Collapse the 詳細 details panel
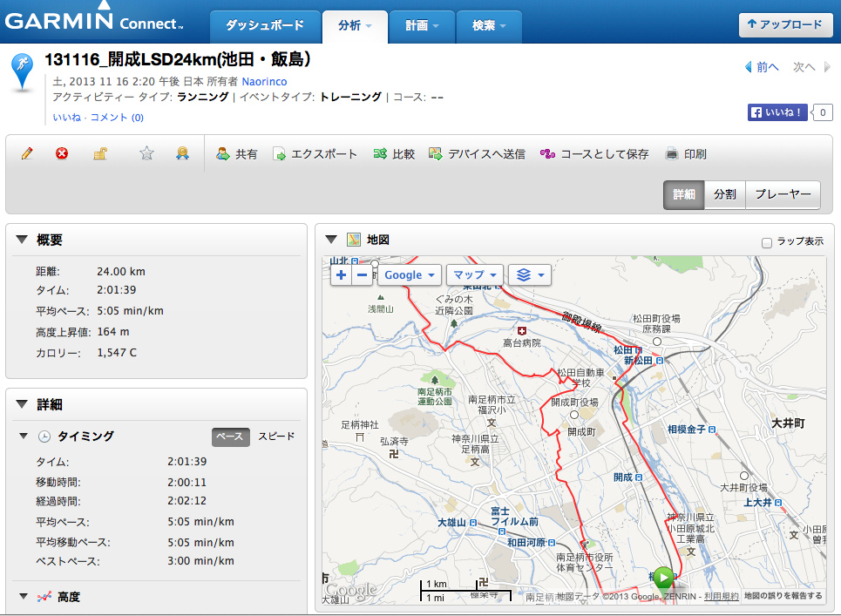Viewport: 841px width, 616px height. pyautogui.click(x=22, y=404)
